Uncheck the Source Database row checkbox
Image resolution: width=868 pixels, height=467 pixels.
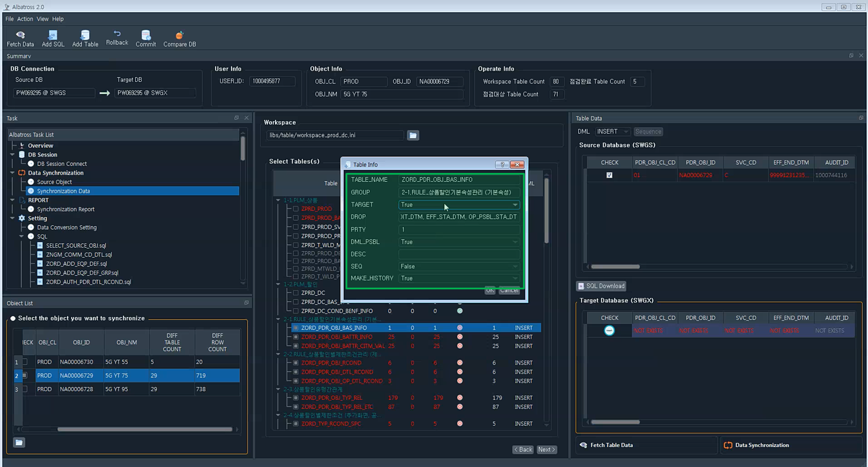[x=609, y=175]
